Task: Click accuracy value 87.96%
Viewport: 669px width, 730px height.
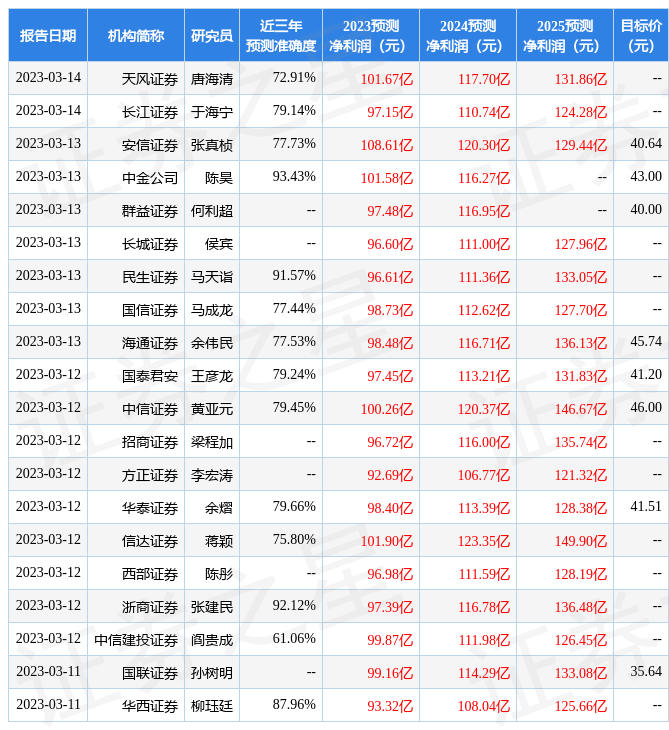Action: coord(294,704)
